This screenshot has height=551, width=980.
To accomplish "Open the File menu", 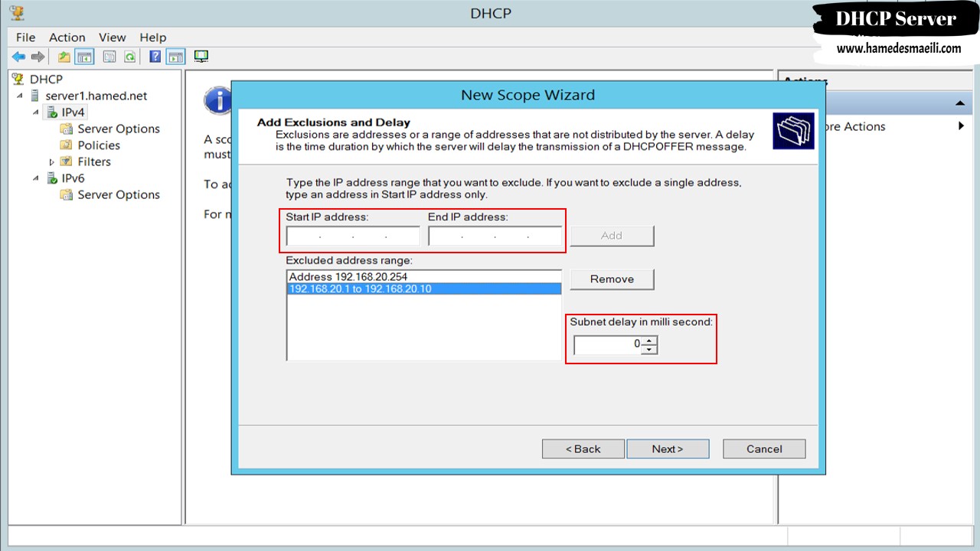I will click(25, 37).
